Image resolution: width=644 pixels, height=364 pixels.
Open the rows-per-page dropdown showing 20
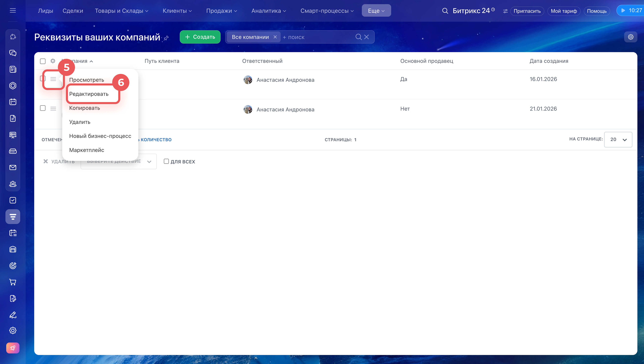(618, 139)
